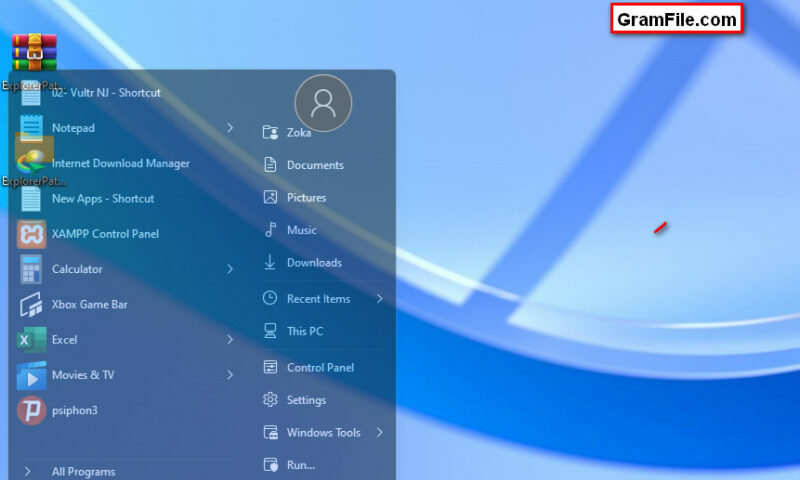Click the Xbox Game Bar icon
The width and height of the screenshot is (800, 480).
pos(31,305)
